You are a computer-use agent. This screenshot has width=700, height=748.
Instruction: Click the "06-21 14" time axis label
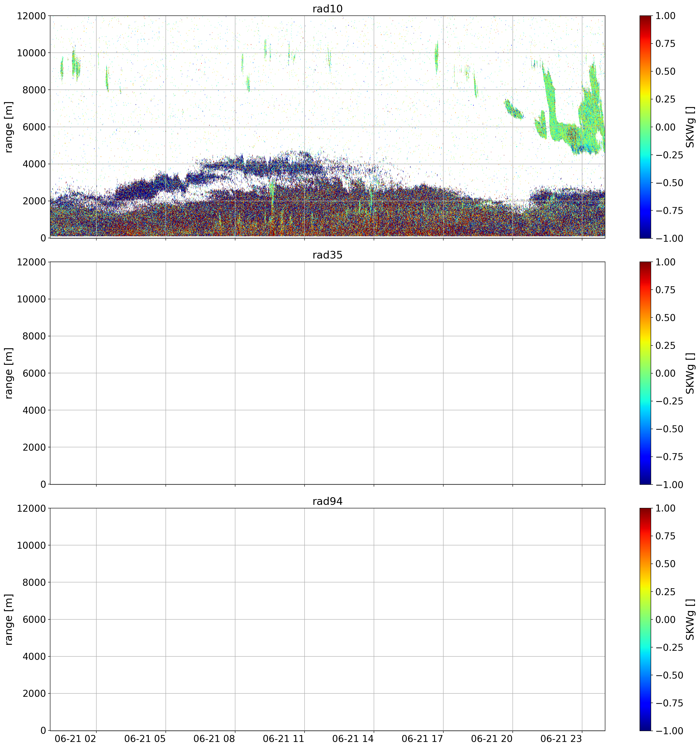coord(353,739)
